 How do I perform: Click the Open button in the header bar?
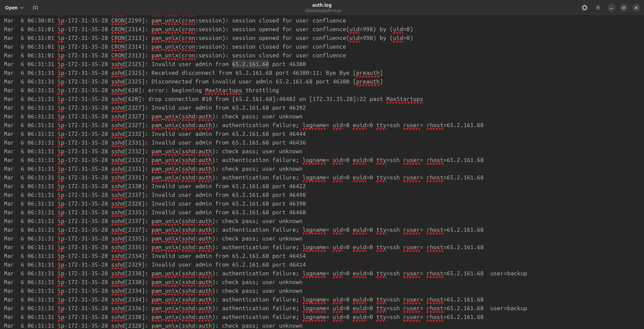pos(11,8)
